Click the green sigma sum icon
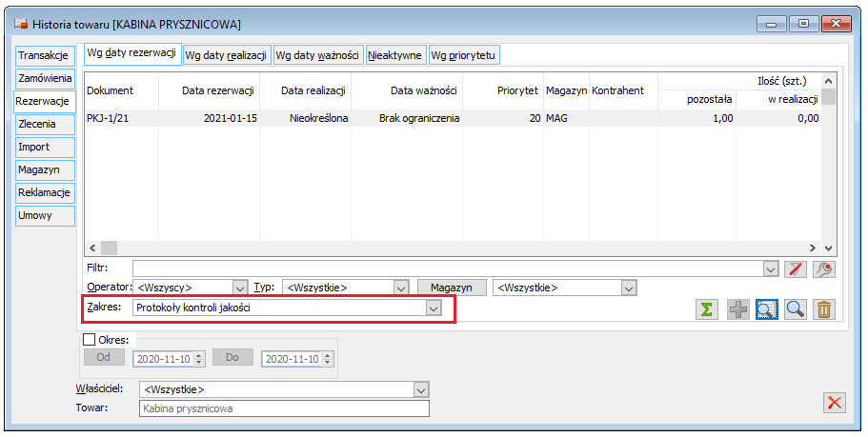 click(706, 309)
